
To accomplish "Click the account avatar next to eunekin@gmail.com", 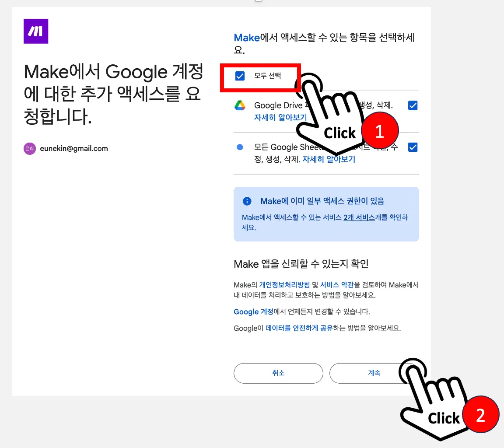I will [x=30, y=148].
